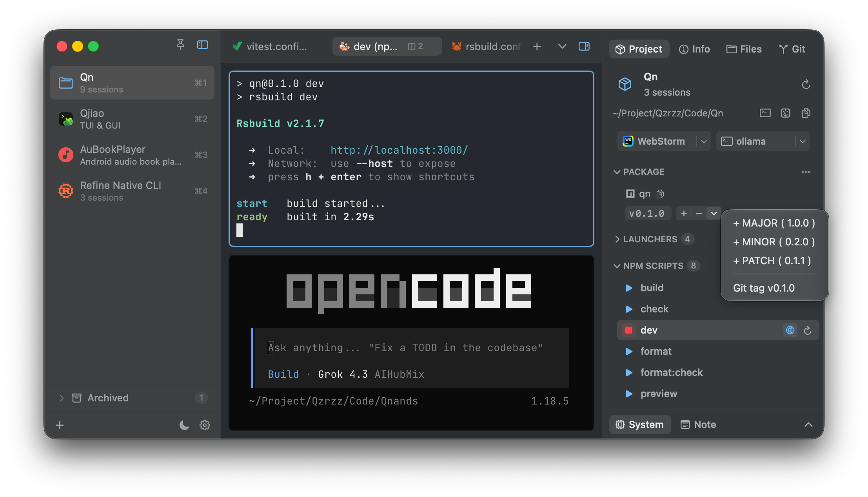
Task: Run the preview npm script
Action: coord(629,394)
